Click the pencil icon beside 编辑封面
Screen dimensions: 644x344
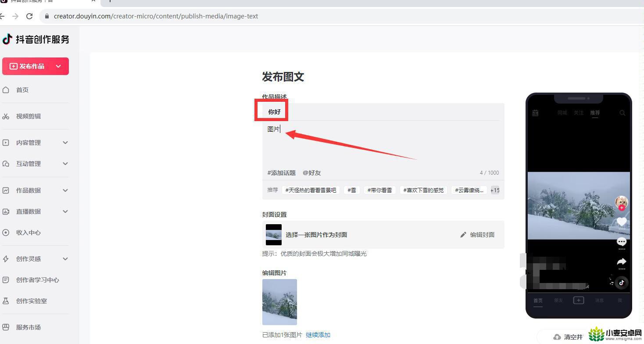463,235
